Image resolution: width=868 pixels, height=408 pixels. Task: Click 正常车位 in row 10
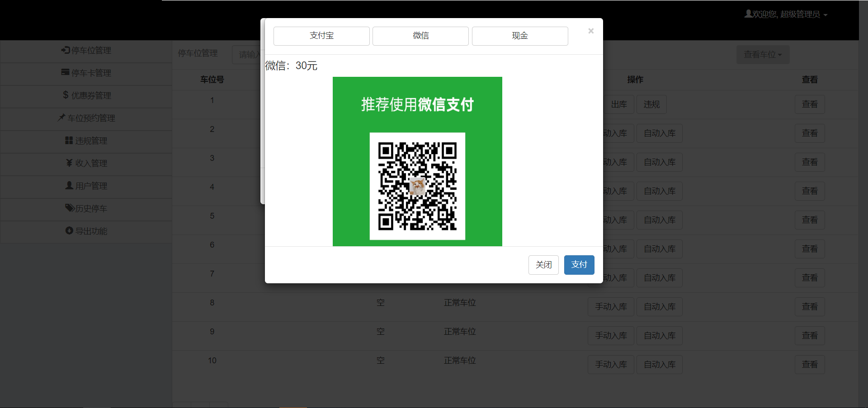460,361
